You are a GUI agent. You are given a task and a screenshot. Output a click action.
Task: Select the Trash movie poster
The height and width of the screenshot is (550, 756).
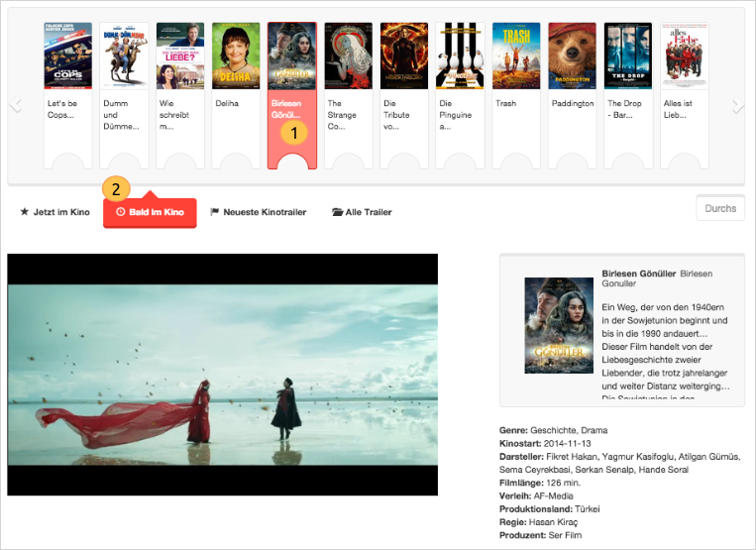pyautogui.click(x=516, y=55)
